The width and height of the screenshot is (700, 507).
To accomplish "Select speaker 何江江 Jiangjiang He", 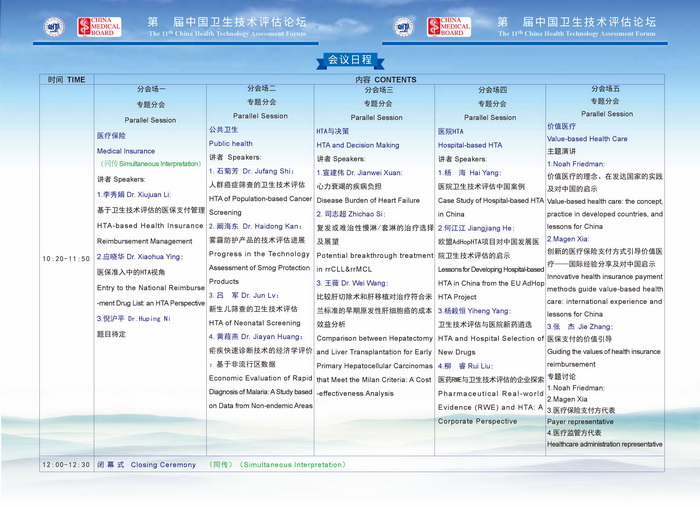I will [x=476, y=229].
